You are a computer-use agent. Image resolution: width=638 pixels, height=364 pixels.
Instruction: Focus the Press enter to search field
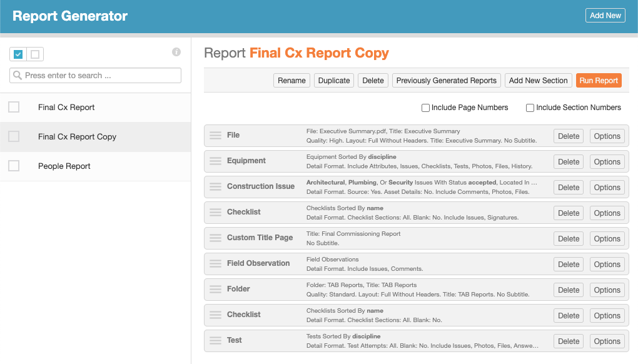[x=95, y=75]
